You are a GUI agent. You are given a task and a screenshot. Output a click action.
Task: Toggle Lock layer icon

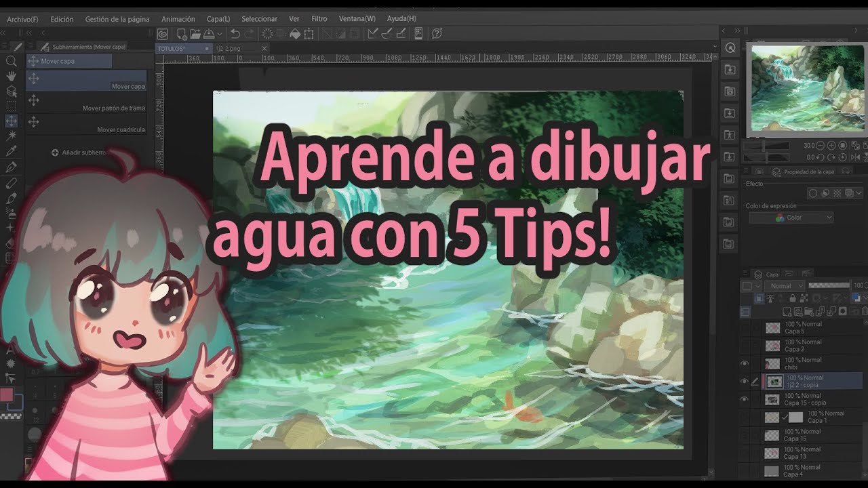[x=793, y=299]
